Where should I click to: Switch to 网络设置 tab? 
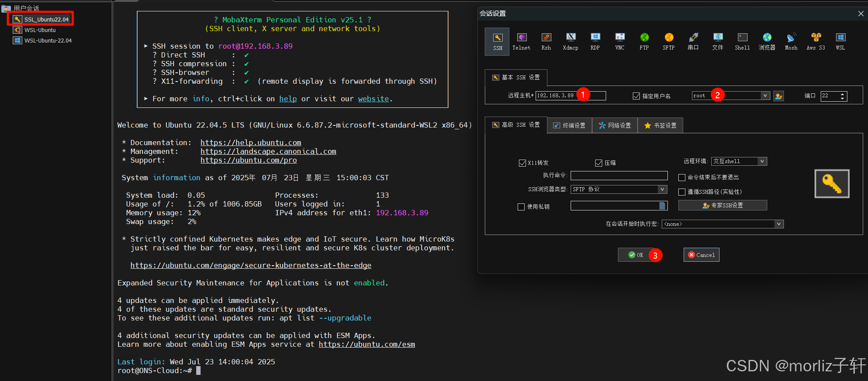tap(615, 125)
